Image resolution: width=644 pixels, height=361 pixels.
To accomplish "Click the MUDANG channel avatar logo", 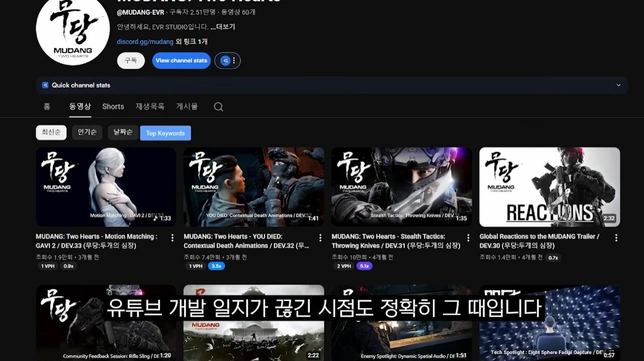I will (73, 29).
